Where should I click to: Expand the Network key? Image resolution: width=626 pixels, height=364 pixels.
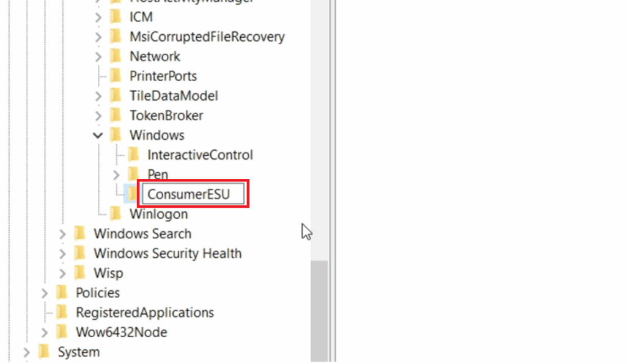click(x=98, y=56)
